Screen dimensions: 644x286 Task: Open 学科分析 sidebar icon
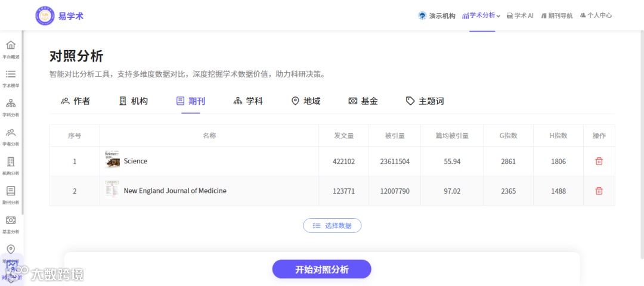[x=11, y=103]
